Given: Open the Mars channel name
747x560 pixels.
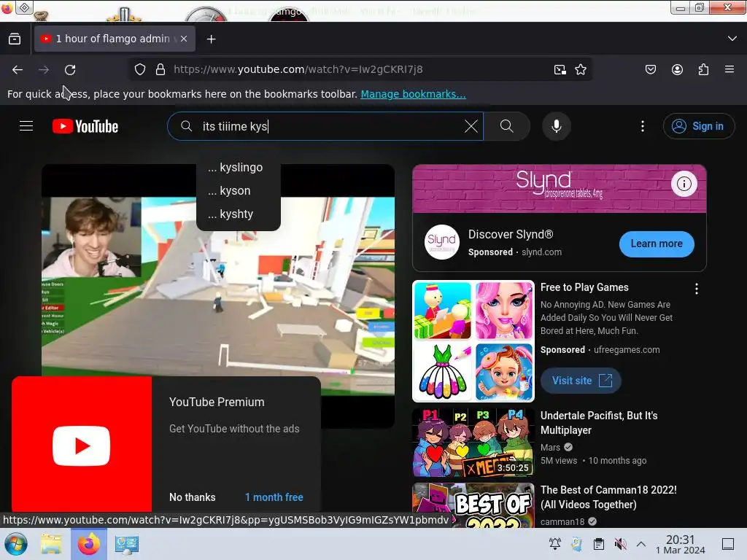Looking at the screenshot, I should pyautogui.click(x=550, y=447).
